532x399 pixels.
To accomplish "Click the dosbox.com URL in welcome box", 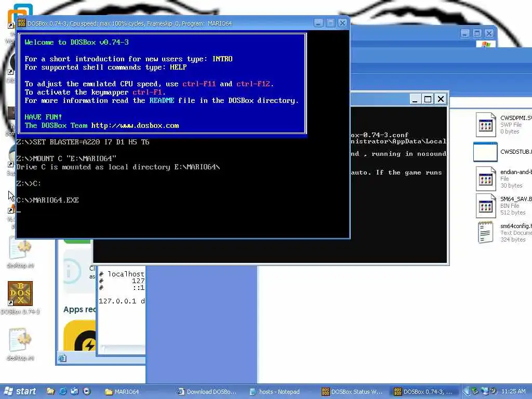I will (135, 126).
